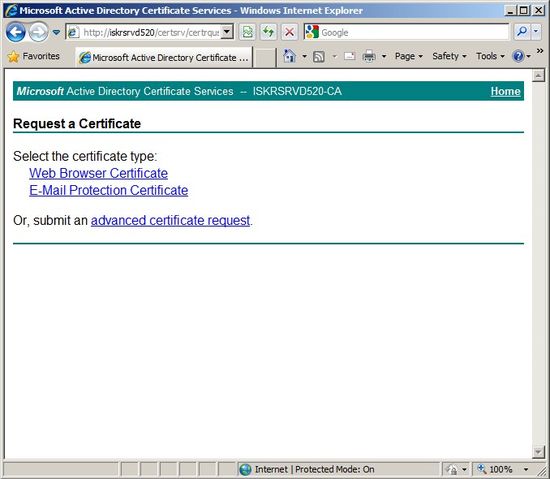Stop loading with the red X icon
The height and width of the screenshot is (479, 550).
289,33
